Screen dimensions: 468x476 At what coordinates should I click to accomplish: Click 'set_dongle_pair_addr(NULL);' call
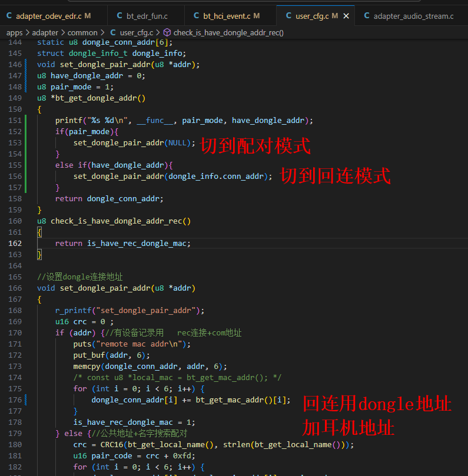pos(134,143)
